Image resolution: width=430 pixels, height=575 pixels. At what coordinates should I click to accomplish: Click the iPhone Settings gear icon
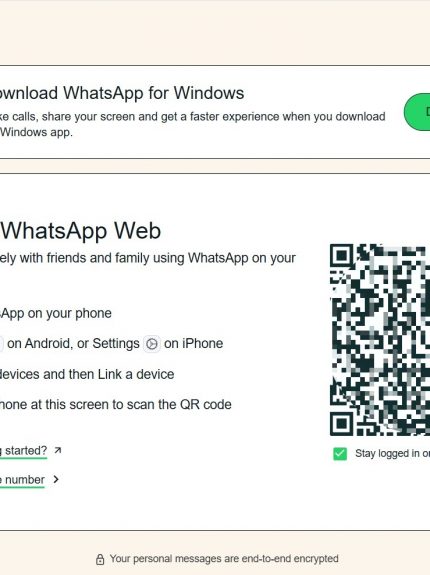click(152, 344)
